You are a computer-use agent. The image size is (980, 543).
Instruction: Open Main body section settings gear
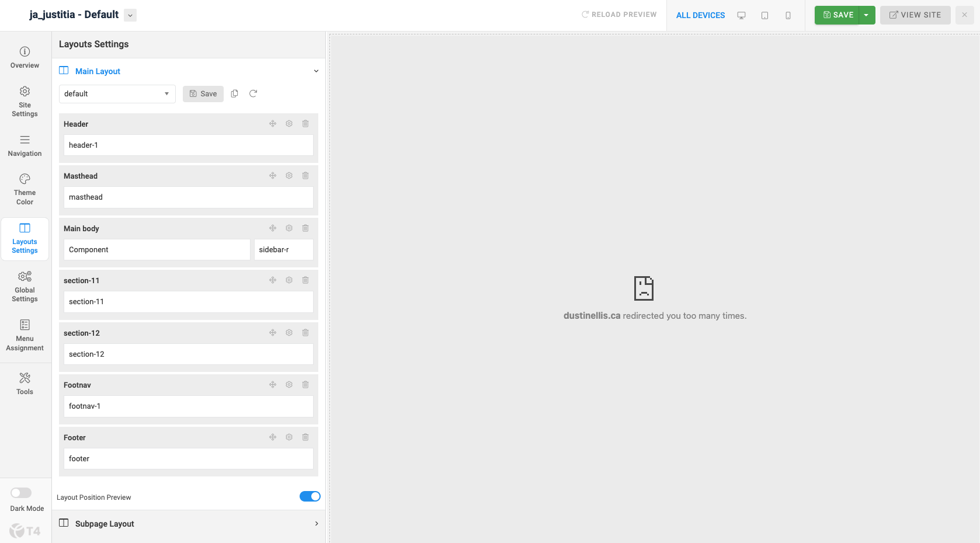[x=289, y=228]
